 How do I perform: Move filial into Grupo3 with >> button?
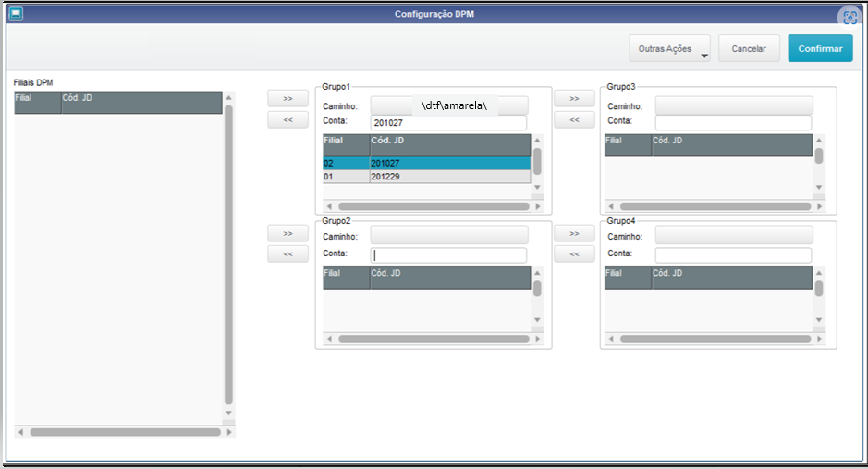[574, 98]
